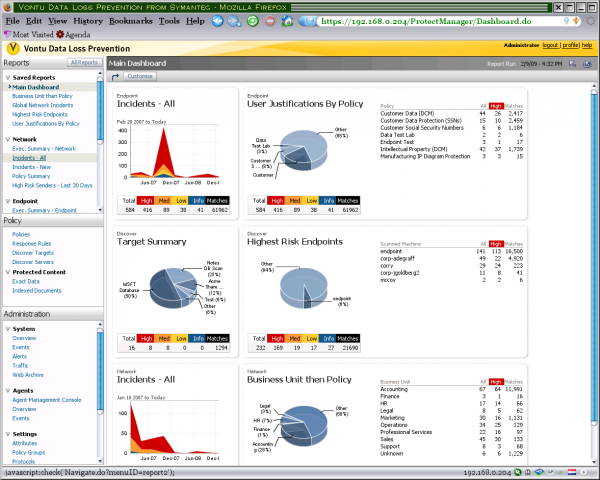Open the View menu
The image size is (600, 480).
click(x=58, y=21)
